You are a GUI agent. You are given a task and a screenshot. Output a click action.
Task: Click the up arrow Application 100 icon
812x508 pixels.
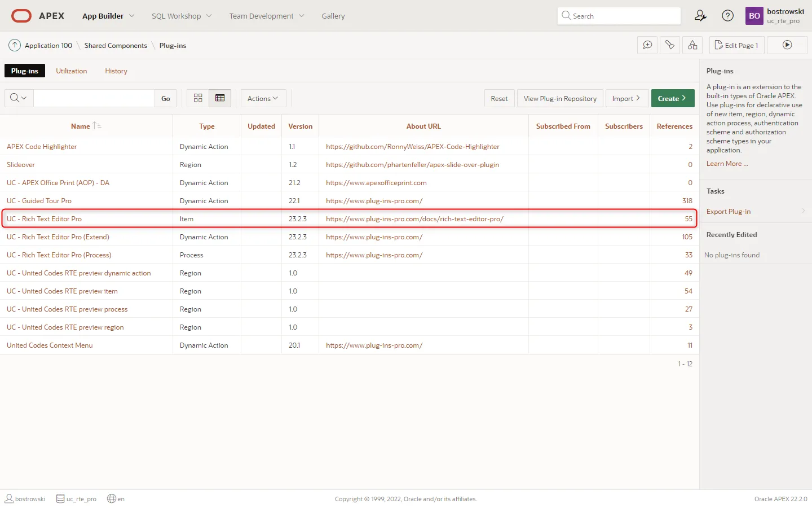pyautogui.click(x=15, y=45)
